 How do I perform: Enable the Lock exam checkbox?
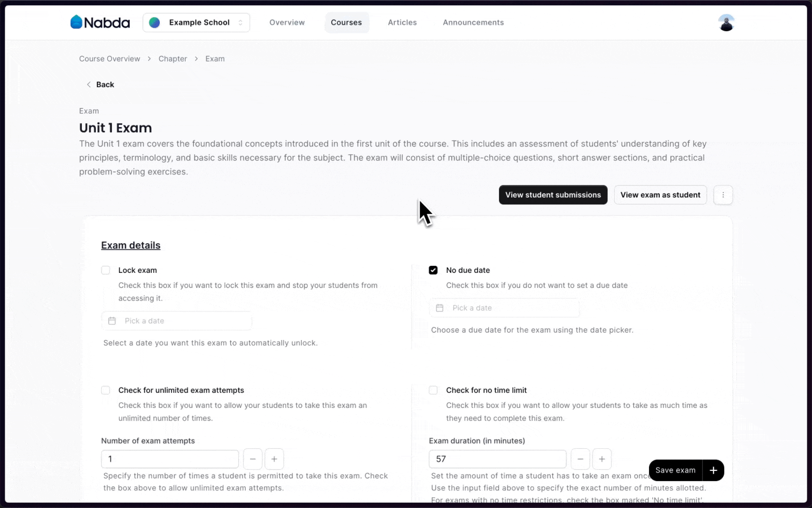(106, 270)
